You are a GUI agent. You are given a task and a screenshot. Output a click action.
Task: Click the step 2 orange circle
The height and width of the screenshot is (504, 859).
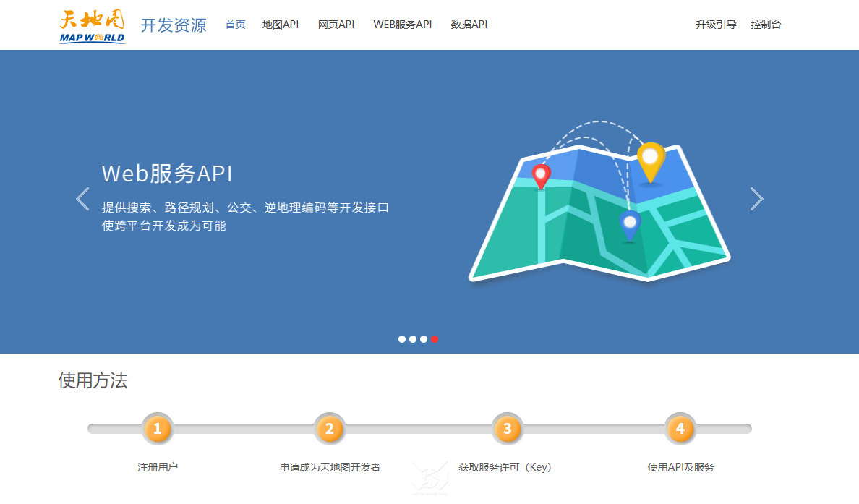coord(329,428)
